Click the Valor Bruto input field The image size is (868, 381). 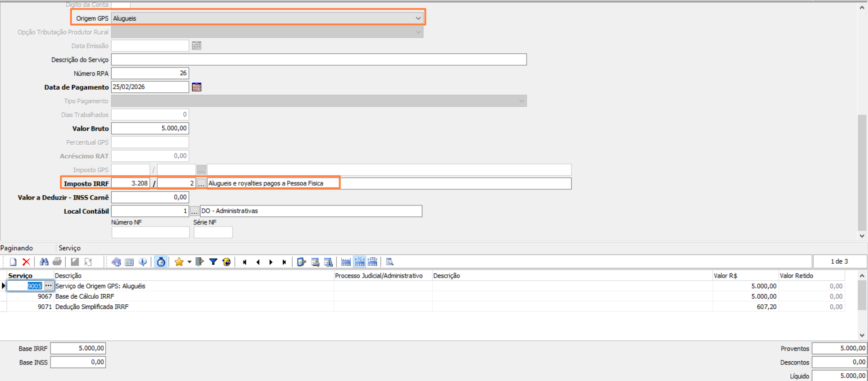(x=150, y=129)
